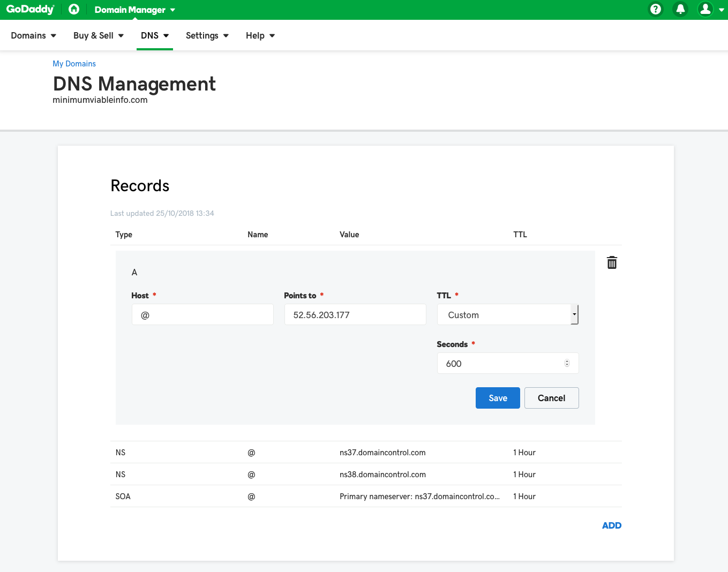728x572 pixels.
Task: Click the home icon in header
Action: pos(74,9)
